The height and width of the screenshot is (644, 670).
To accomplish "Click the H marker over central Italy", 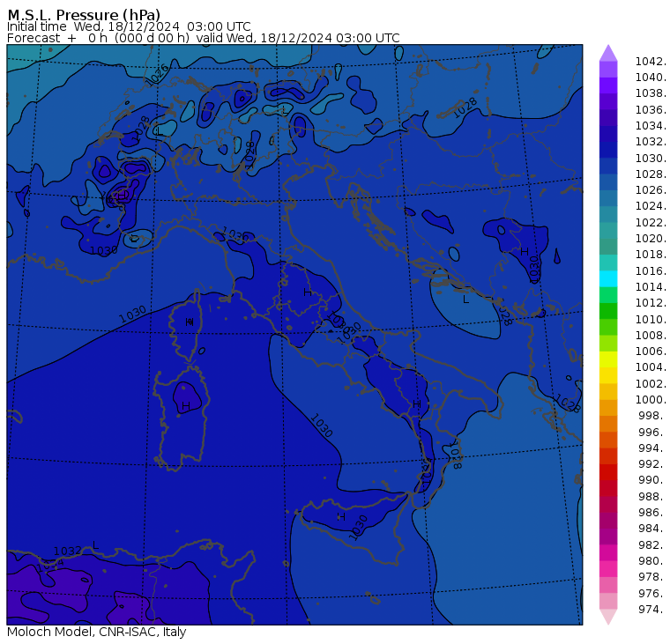I will [307, 292].
